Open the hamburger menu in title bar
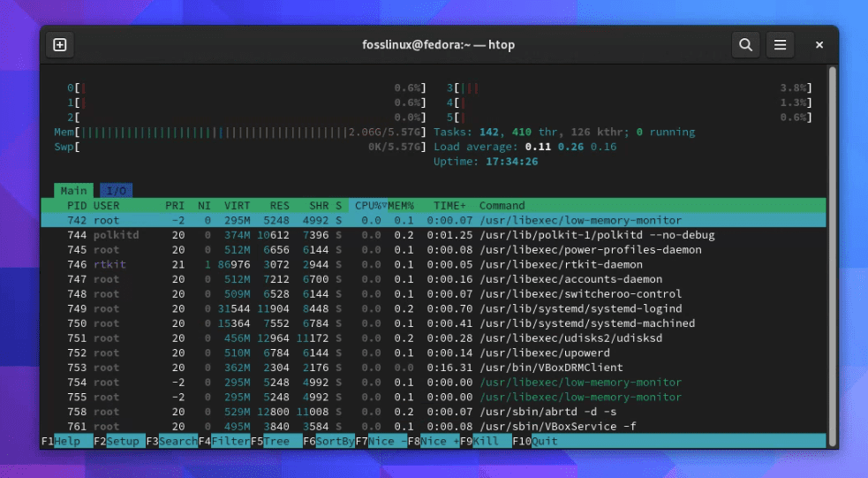 click(x=780, y=45)
